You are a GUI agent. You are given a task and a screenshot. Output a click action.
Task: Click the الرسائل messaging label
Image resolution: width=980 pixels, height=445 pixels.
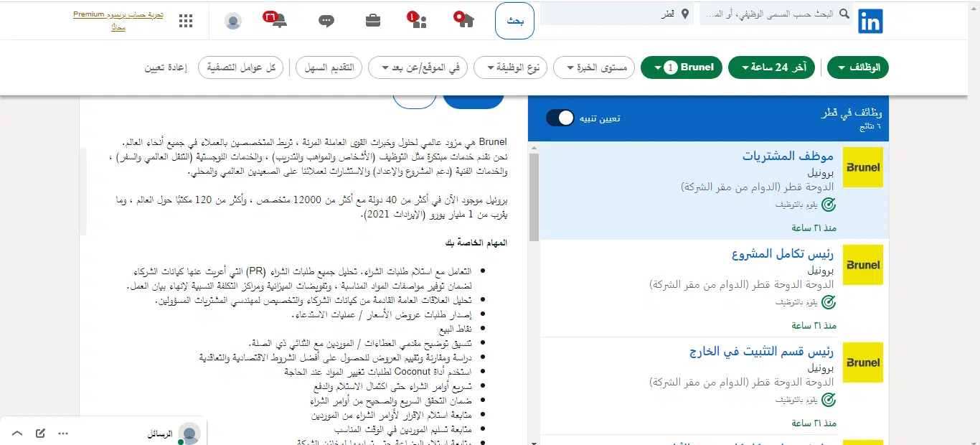tap(160, 434)
